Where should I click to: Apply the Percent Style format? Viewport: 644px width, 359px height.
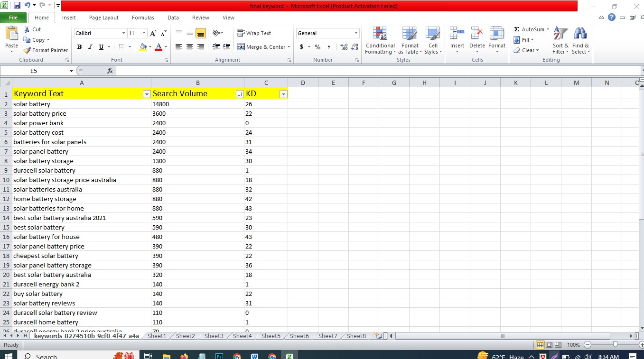317,47
